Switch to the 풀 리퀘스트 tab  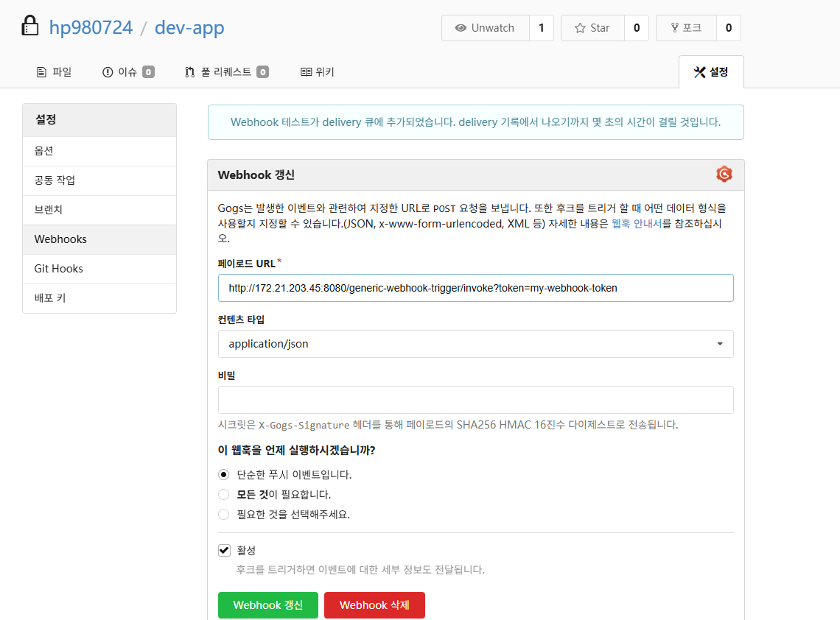pyautogui.click(x=227, y=71)
